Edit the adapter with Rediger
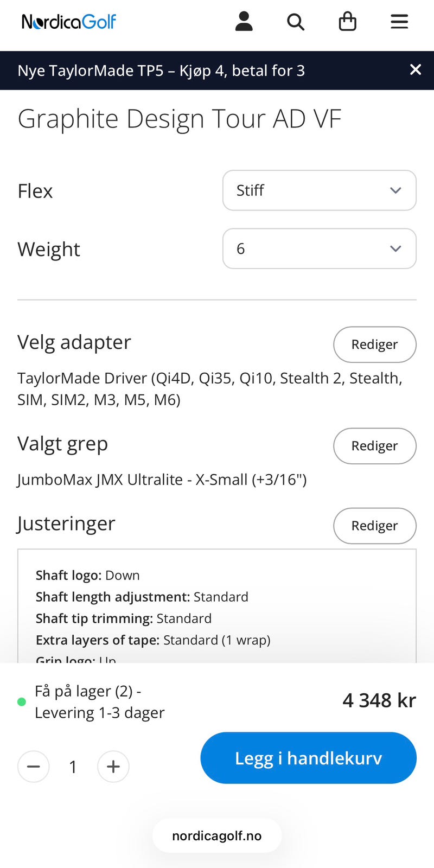Screen dimensions: 434x868 point(375,344)
